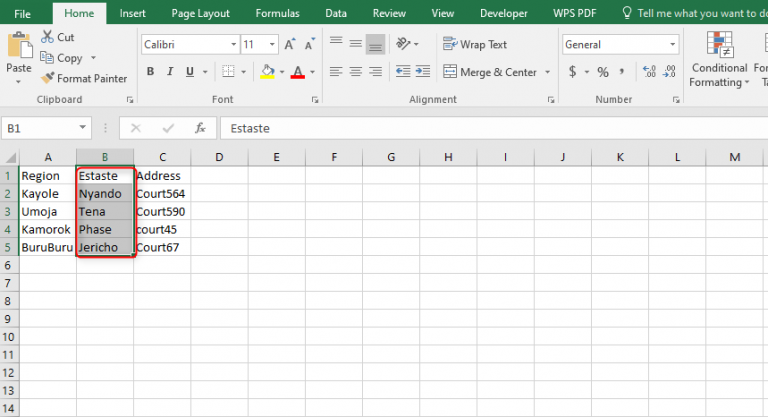Expand the General number format dropdown

673,45
